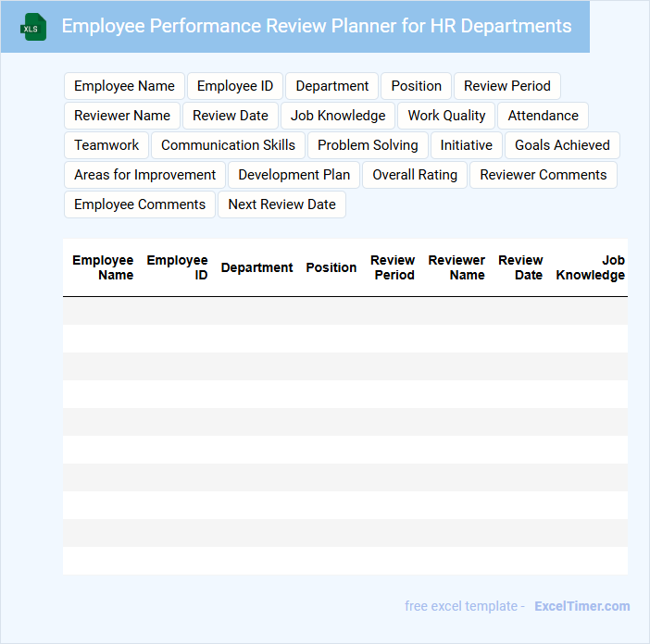Click the Employee Name column header

(103, 267)
